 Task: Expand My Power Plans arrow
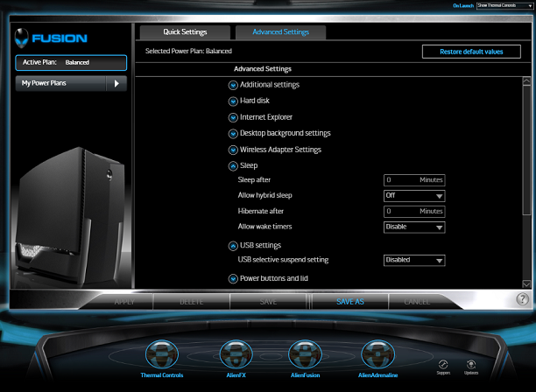pos(116,83)
